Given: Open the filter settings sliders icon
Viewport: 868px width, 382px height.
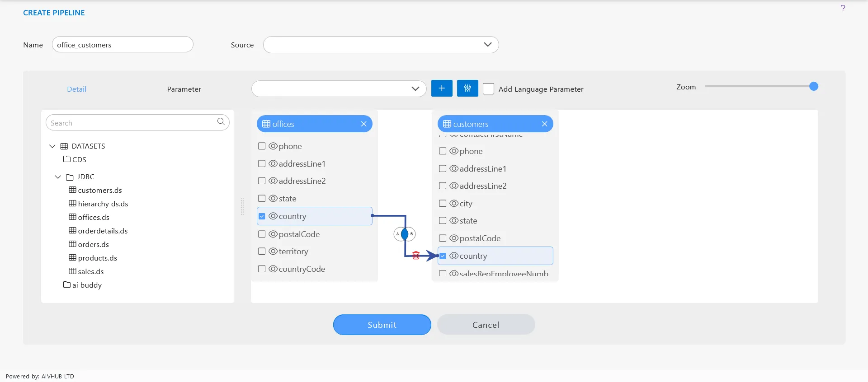Looking at the screenshot, I should pyautogui.click(x=467, y=88).
